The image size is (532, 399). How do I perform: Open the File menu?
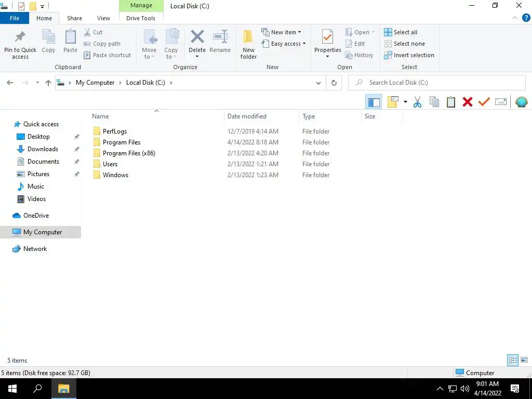(x=15, y=18)
